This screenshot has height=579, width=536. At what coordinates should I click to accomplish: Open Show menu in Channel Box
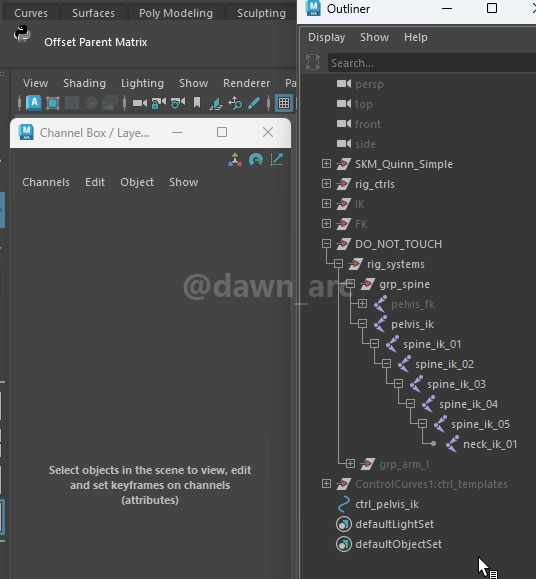pos(183,182)
